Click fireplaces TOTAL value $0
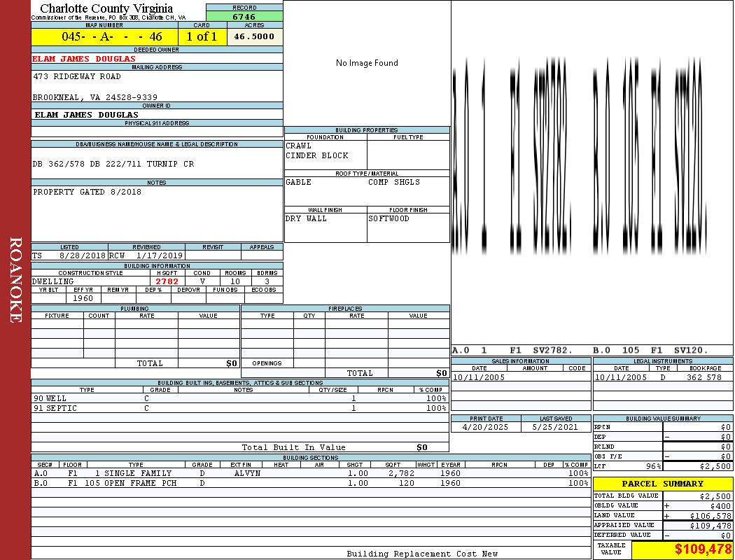This screenshot has width=735, height=560. tap(442, 374)
